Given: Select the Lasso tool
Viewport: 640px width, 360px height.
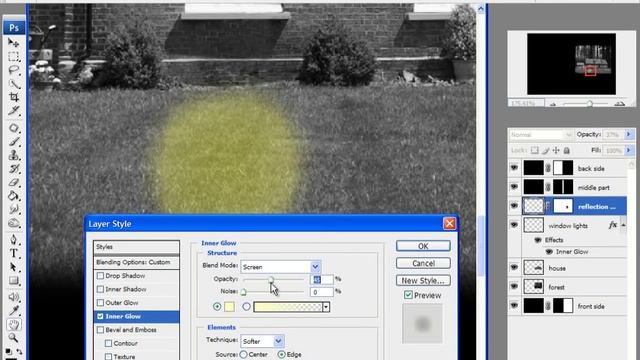Looking at the screenshot, I should 13,70.
